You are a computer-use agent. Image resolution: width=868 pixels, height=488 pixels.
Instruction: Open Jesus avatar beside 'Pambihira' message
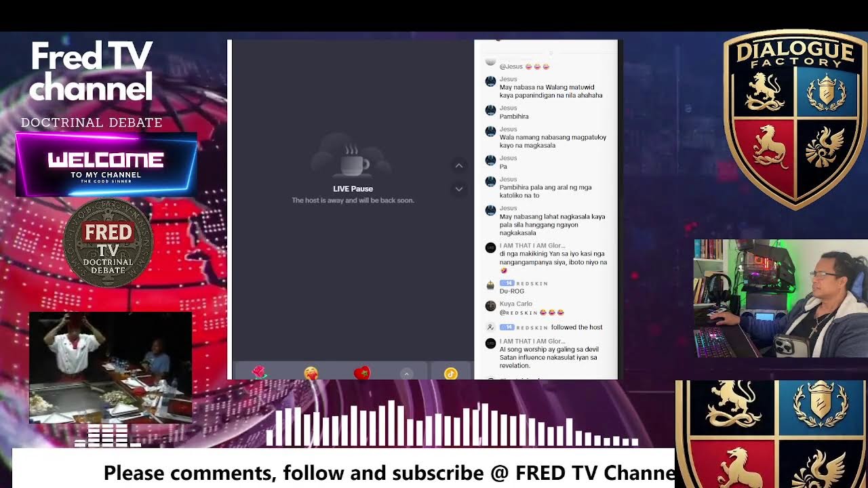click(490, 110)
